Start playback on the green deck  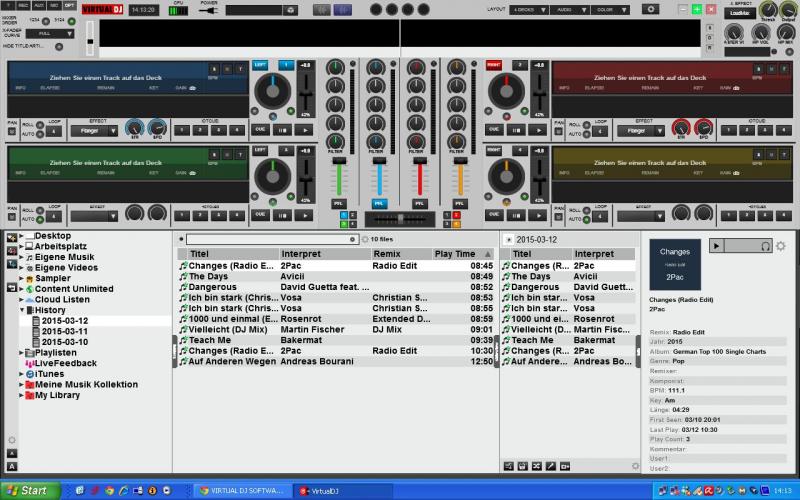point(305,215)
